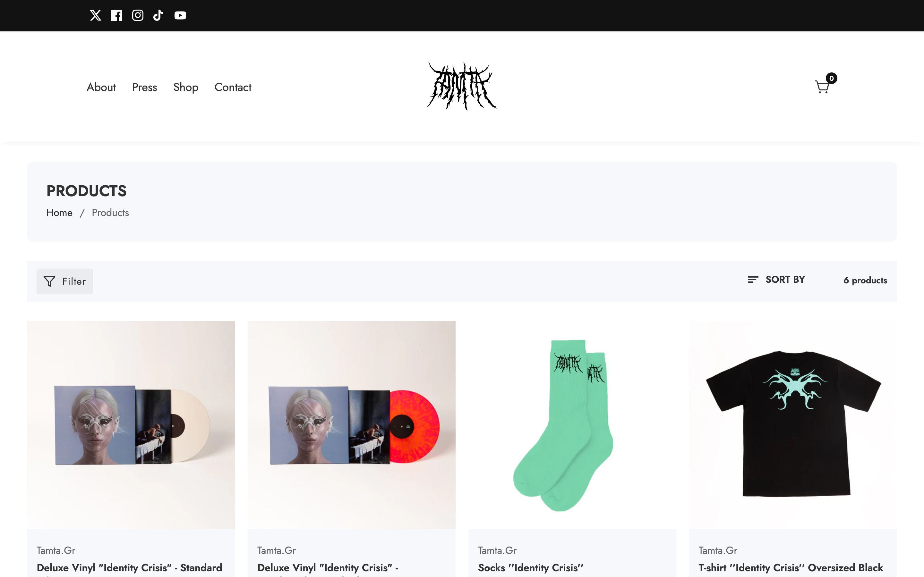The width and height of the screenshot is (924, 577).
Task: Click T-shirt "Identity Crisis" Oversized Black title
Action: (791, 567)
